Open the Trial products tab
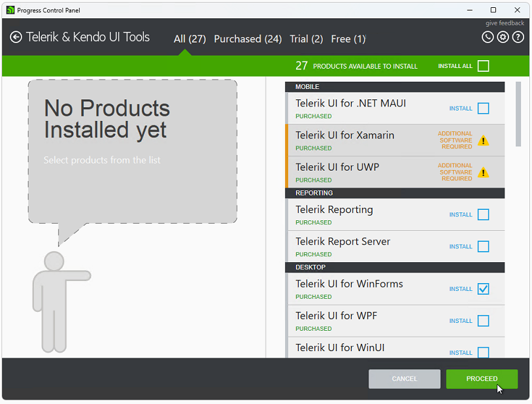Image resolution: width=532 pixels, height=404 pixels. (306, 39)
